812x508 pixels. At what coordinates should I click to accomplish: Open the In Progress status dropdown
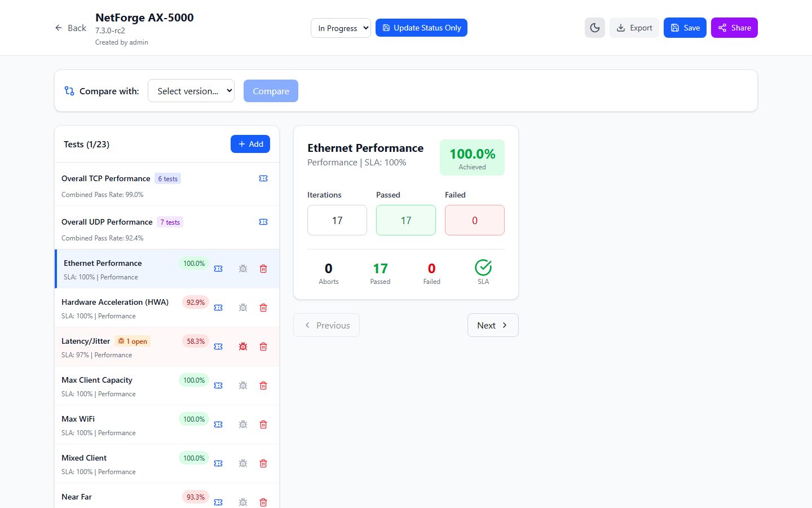(x=341, y=28)
